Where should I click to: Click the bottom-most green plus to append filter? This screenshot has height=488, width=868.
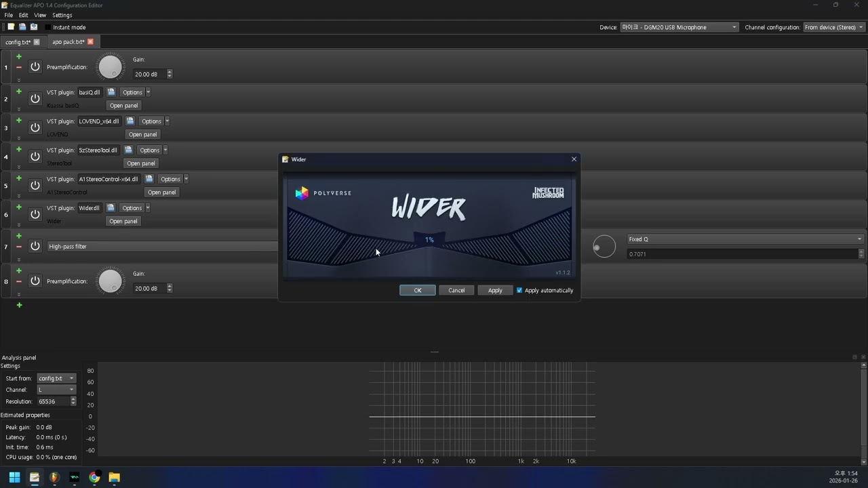pos(19,305)
